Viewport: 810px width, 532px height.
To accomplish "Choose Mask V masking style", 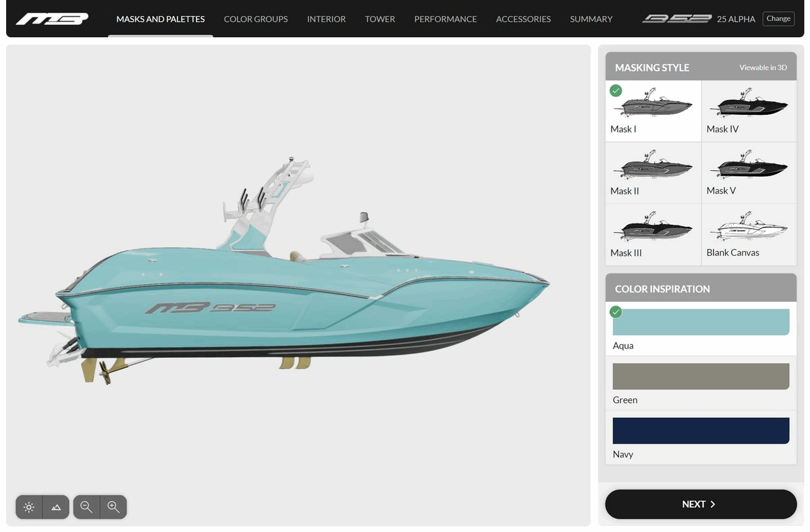I will point(749,173).
